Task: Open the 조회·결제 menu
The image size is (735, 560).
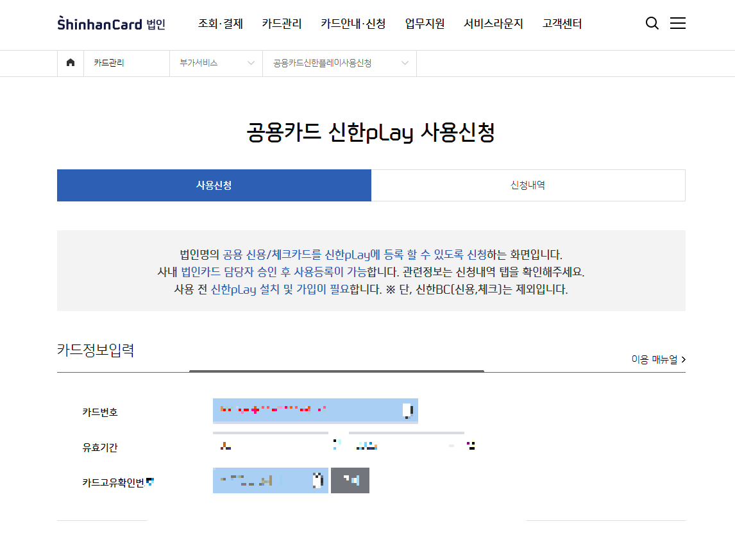Action: pos(221,24)
